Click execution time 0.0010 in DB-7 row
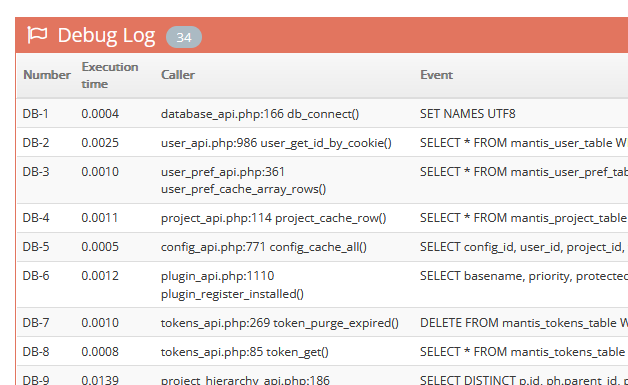 (100, 323)
